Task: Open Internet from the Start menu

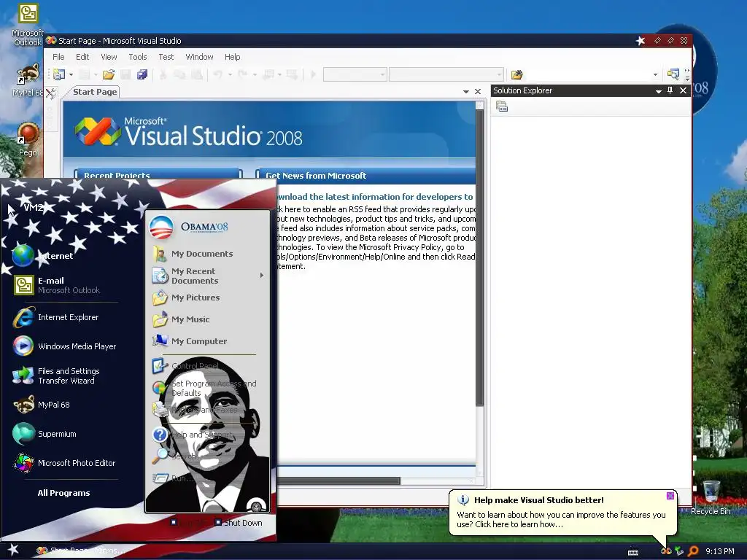Action: click(x=43, y=256)
